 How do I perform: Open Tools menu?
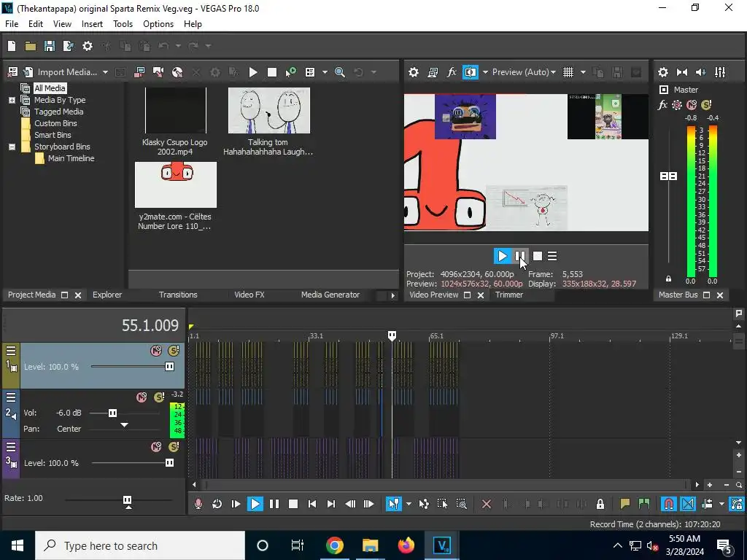click(123, 24)
